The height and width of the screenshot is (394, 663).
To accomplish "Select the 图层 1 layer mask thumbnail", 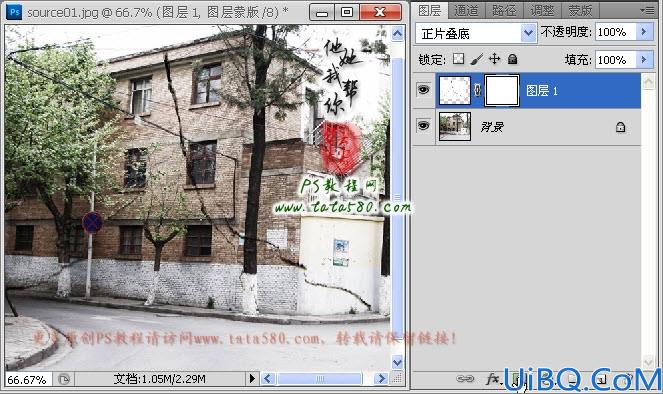I will (502, 90).
